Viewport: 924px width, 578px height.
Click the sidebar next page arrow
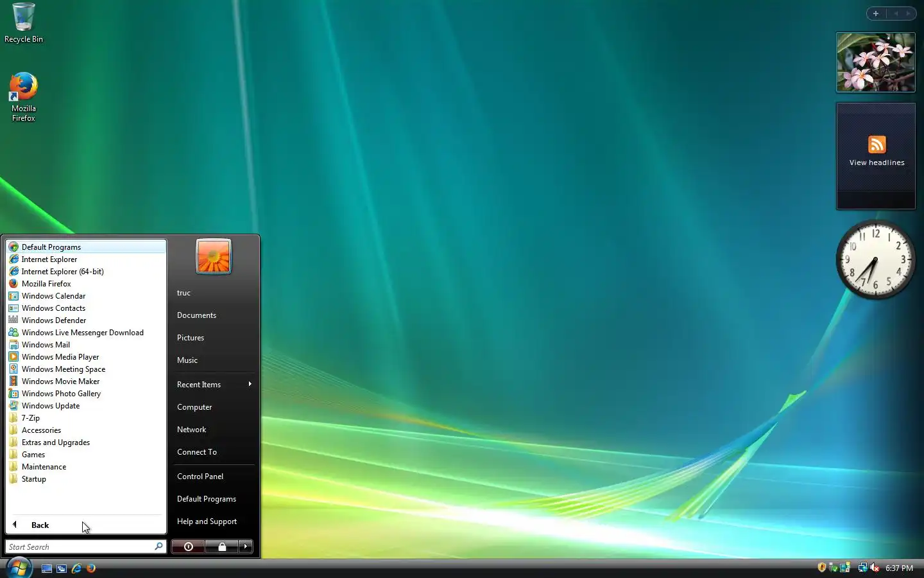click(908, 13)
